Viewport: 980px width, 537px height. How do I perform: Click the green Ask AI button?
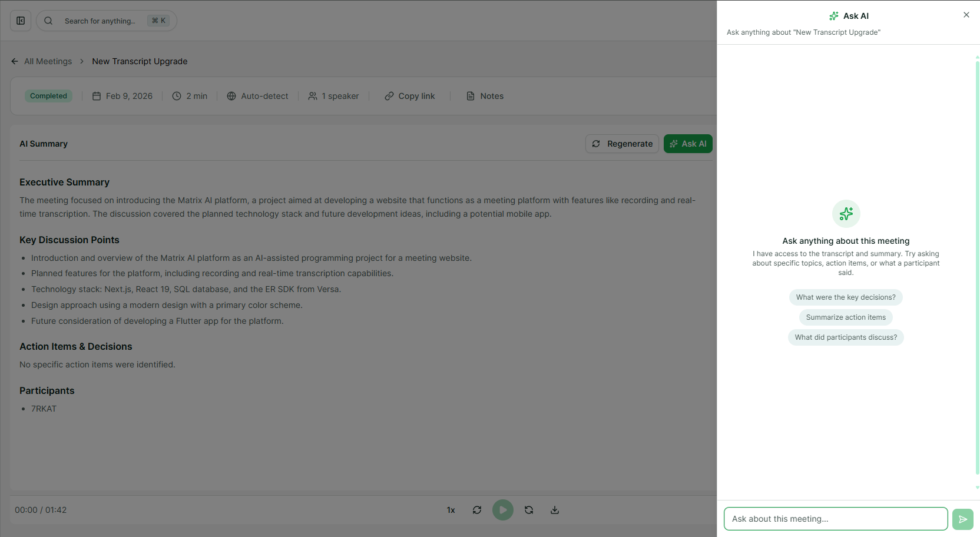point(688,144)
